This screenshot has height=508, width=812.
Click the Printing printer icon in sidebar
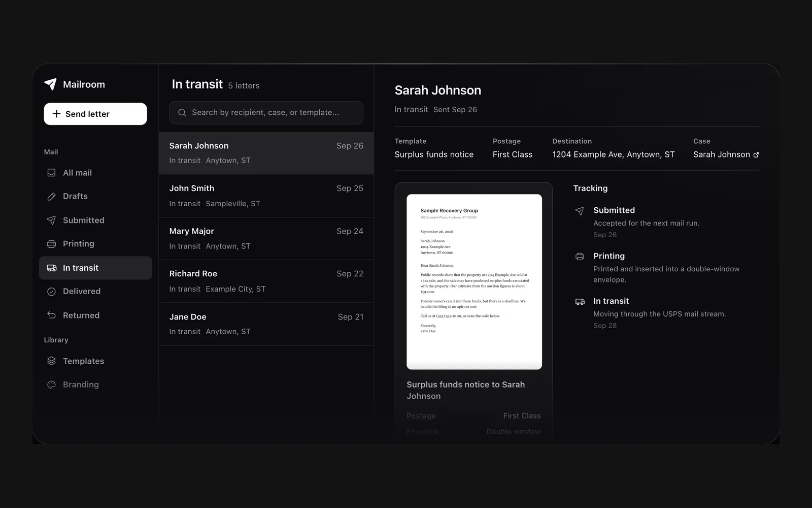(x=51, y=244)
